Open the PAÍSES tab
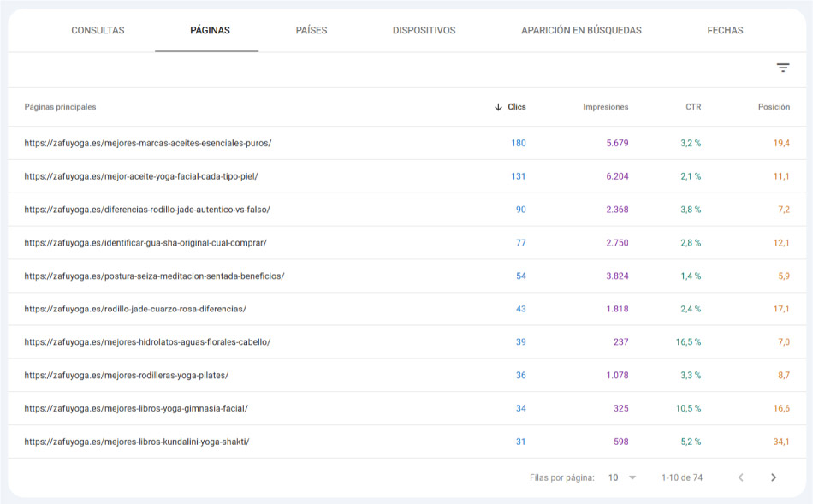This screenshot has width=813, height=504. click(312, 30)
